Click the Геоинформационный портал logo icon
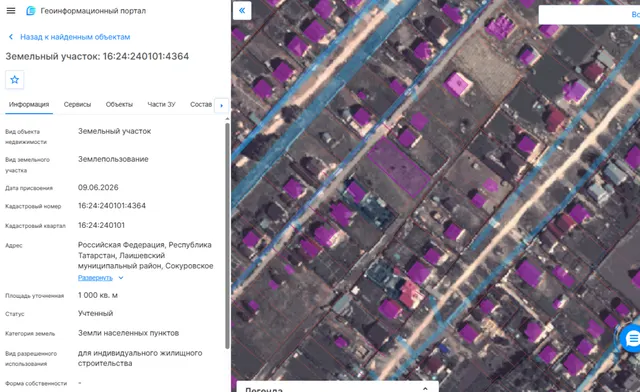This screenshot has width=640, height=392. coord(31,11)
